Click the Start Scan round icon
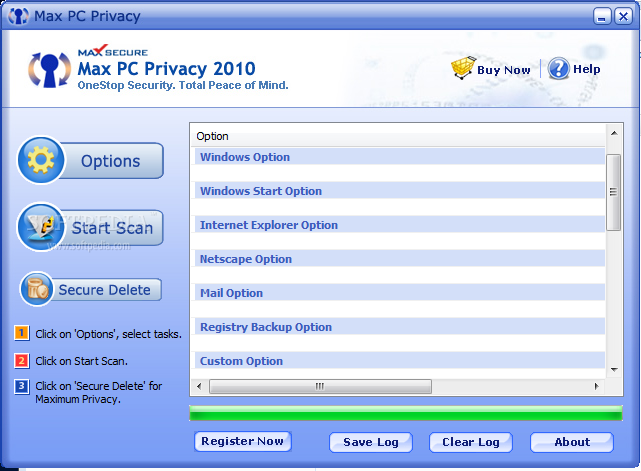641x471 pixels. click(x=40, y=227)
